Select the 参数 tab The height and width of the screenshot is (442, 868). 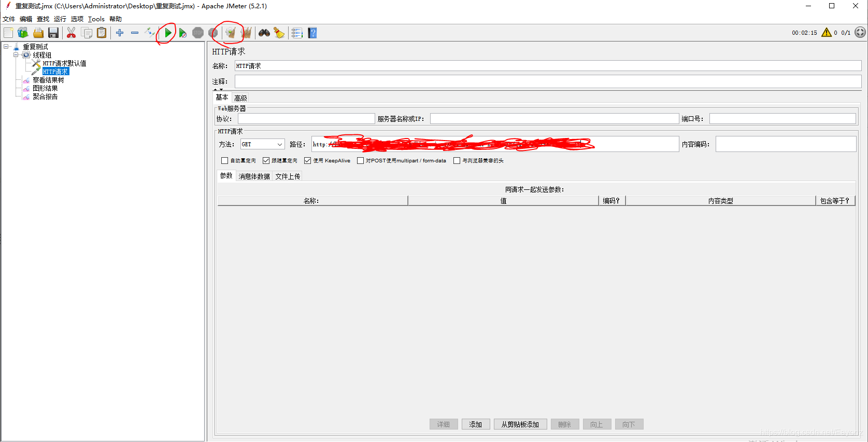226,175
